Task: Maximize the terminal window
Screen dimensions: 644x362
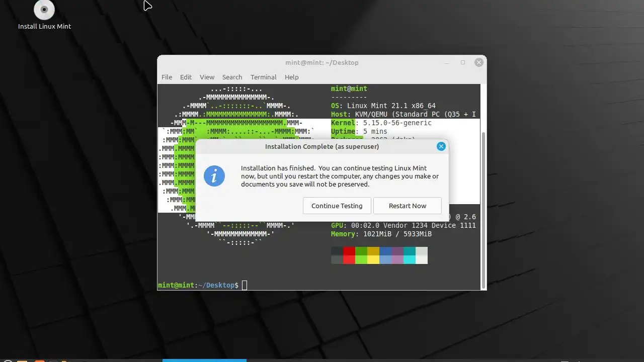Action: 463,62
